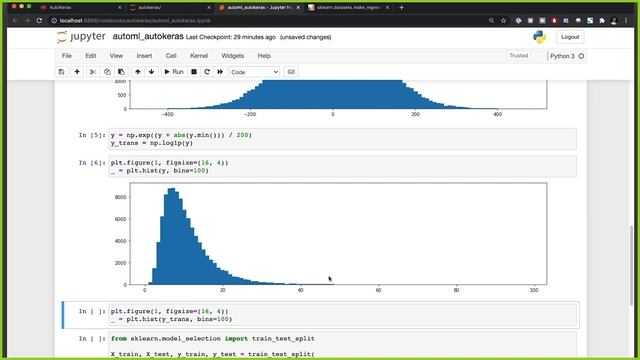Open a new browser tab
The height and width of the screenshot is (360, 640).
(401, 7)
